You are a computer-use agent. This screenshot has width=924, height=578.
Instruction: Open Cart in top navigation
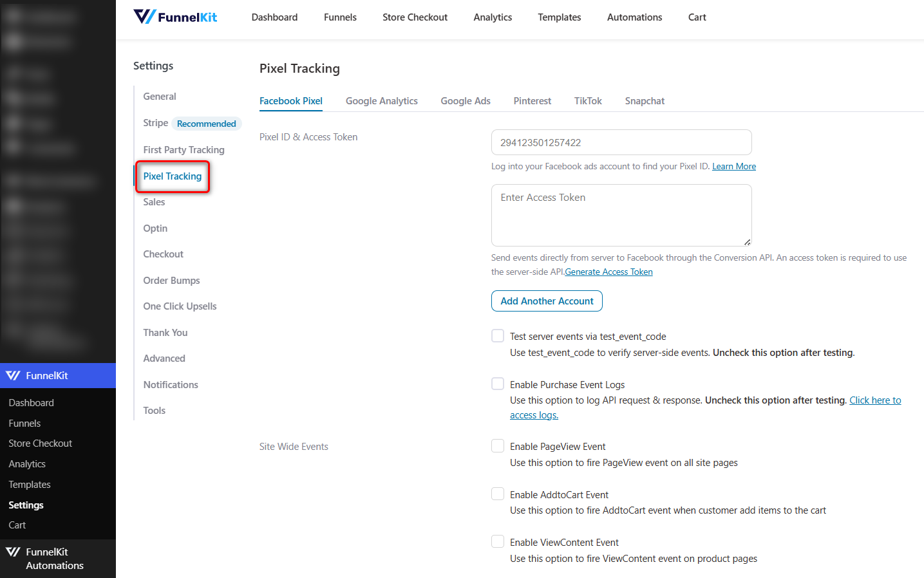(x=697, y=17)
